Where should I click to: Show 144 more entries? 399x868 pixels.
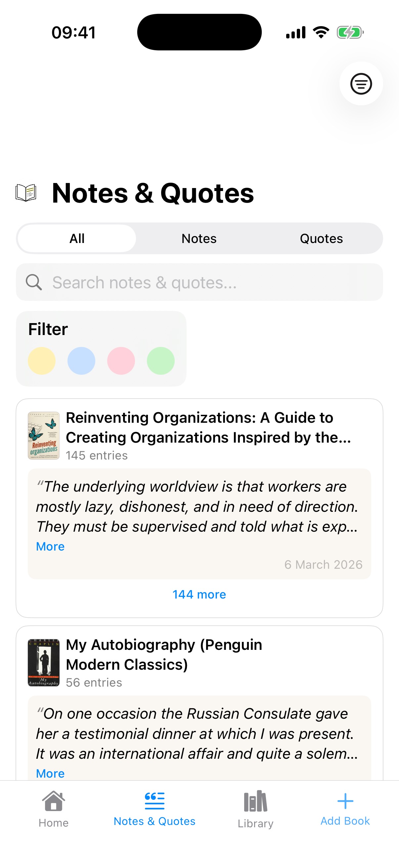[199, 595]
